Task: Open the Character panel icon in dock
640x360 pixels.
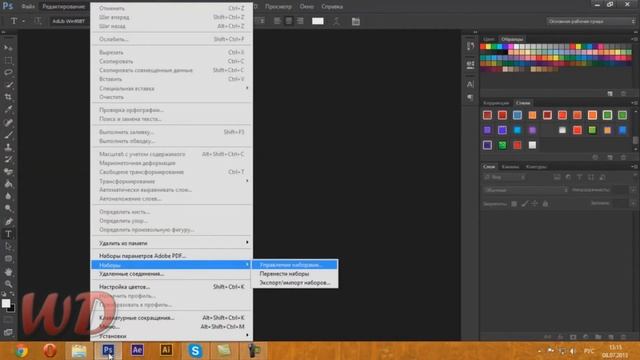Action: 470,84
